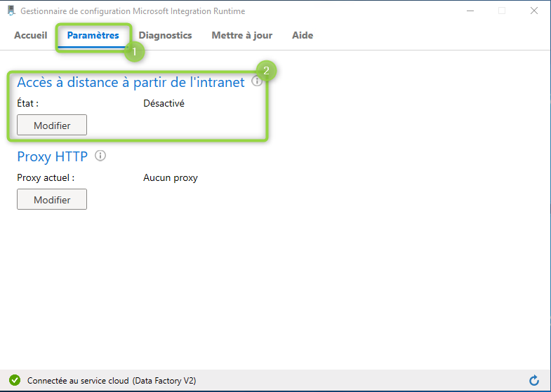Open the Aide tab
Screen dimensions: 551x392
tap(303, 36)
